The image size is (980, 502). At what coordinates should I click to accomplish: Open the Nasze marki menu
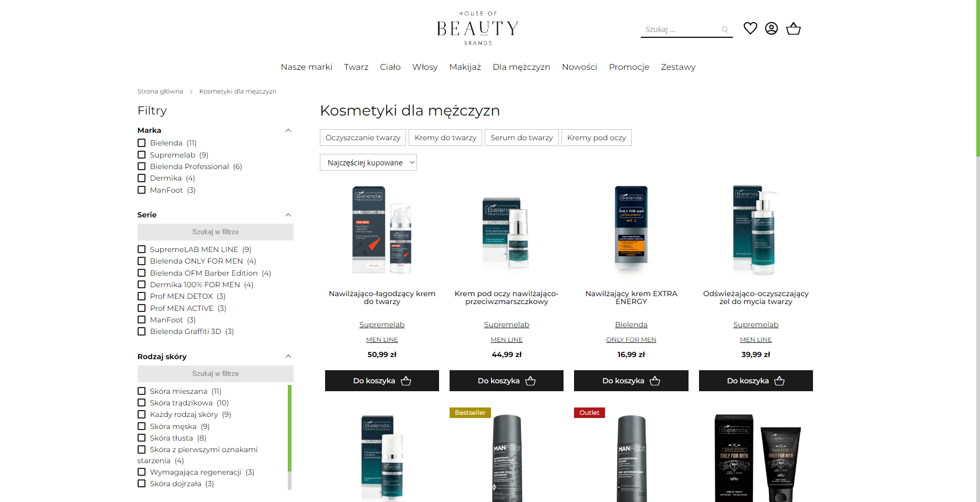pyautogui.click(x=307, y=67)
